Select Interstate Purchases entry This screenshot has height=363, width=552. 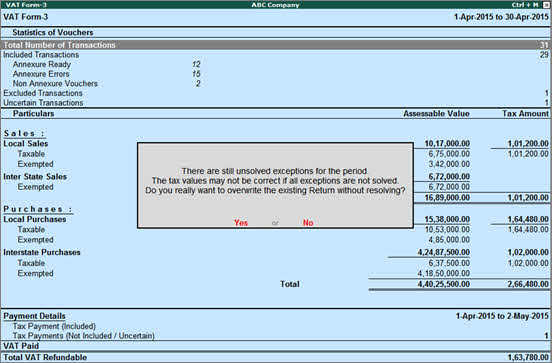click(42, 252)
